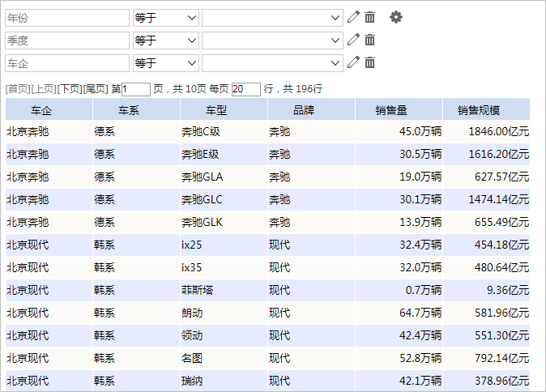This screenshot has width=546, height=392.
Task: Click the 655.49亿元 value
Action: click(x=501, y=222)
